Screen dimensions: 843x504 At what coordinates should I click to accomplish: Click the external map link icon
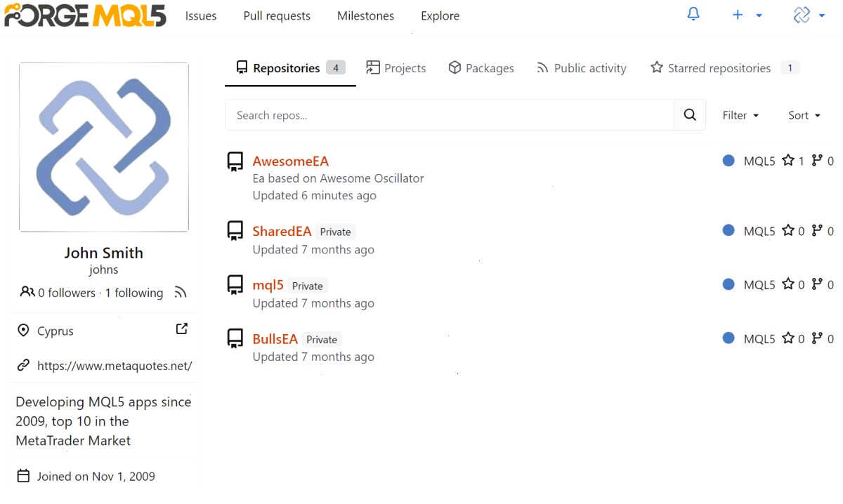click(182, 329)
